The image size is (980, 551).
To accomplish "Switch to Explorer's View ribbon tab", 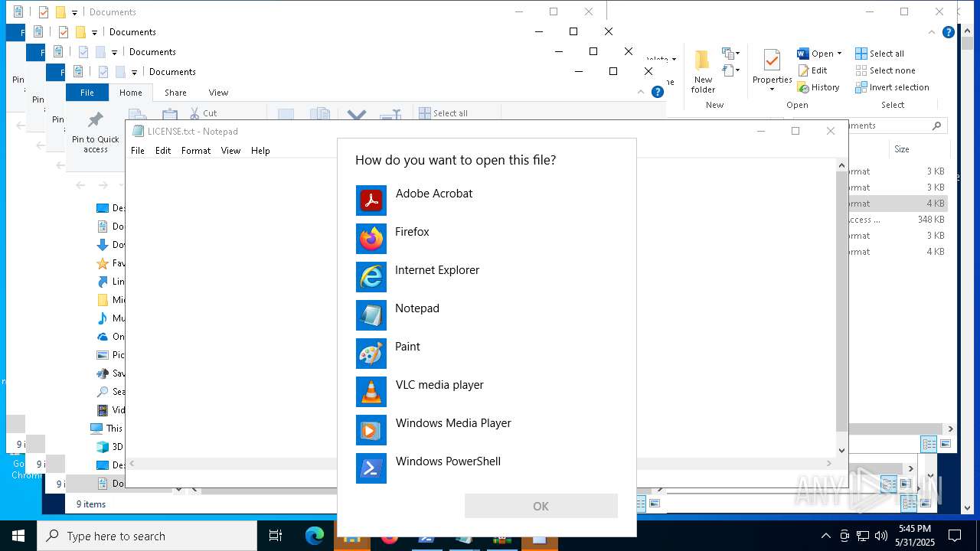I will (x=218, y=93).
